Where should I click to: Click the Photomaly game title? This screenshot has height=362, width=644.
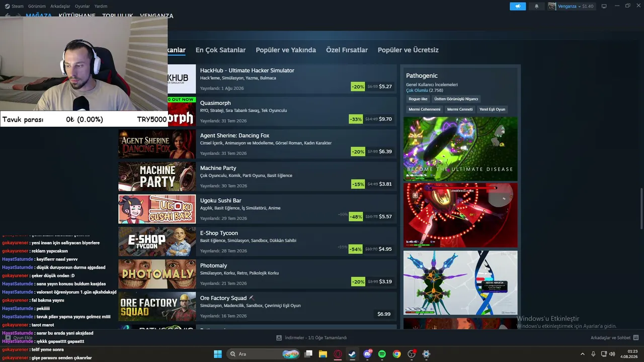tap(213, 265)
